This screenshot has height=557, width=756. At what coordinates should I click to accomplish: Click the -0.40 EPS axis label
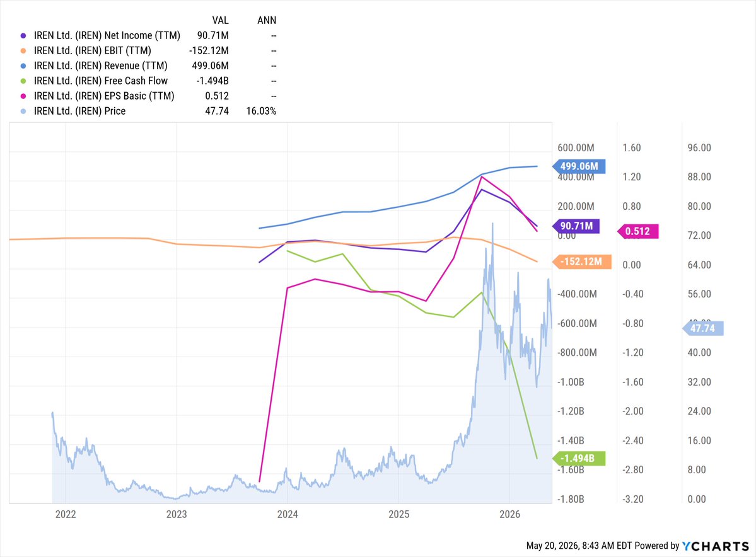pyautogui.click(x=633, y=294)
